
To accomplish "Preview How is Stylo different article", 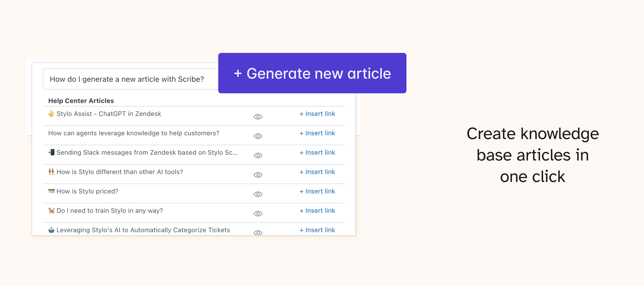I will click(x=258, y=175).
